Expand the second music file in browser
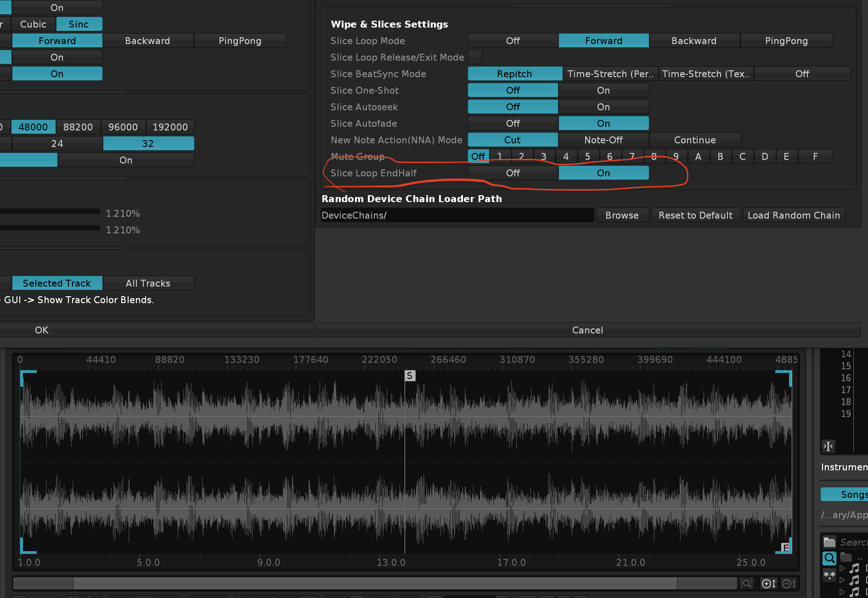Viewport: 868px width, 598px height. click(842, 580)
